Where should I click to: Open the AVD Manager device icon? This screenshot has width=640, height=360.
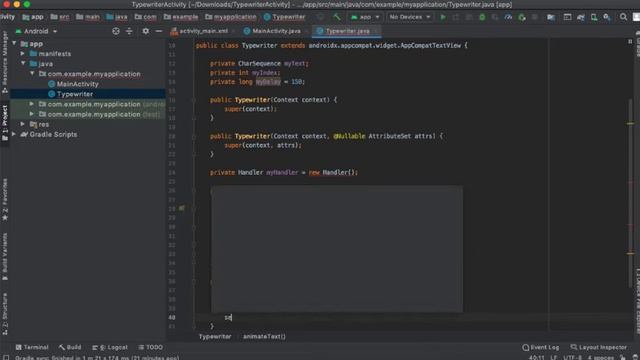(x=594, y=17)
